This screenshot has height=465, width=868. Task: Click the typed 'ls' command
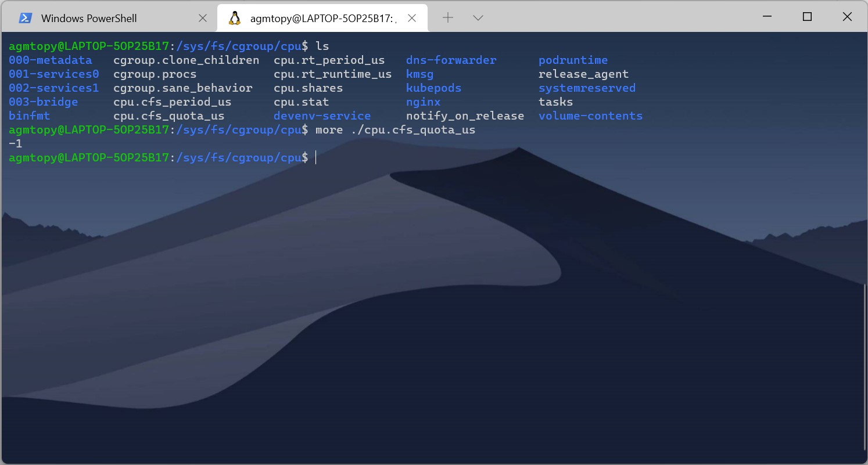[x=322, y=46]
